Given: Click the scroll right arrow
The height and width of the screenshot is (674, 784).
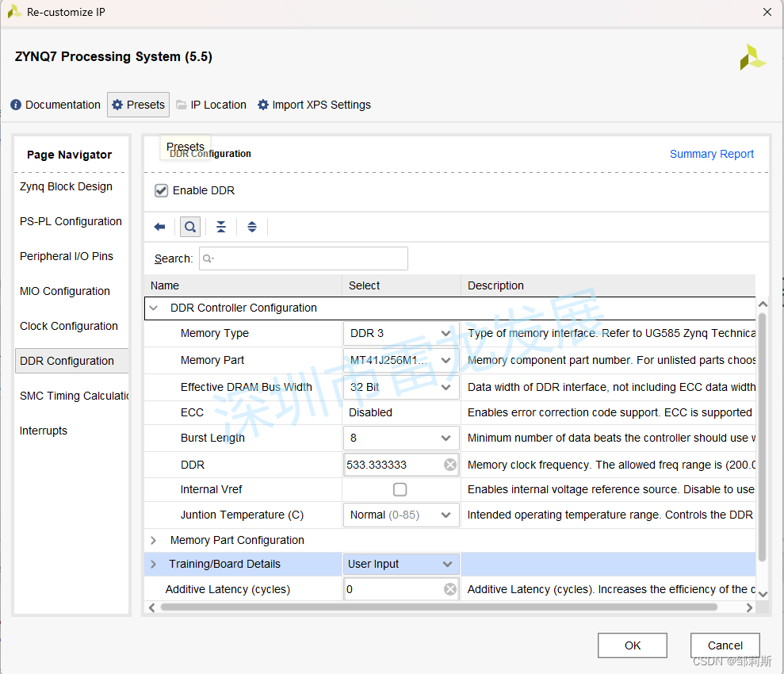Looking at the screenshot, I should [x=749, y=607].
